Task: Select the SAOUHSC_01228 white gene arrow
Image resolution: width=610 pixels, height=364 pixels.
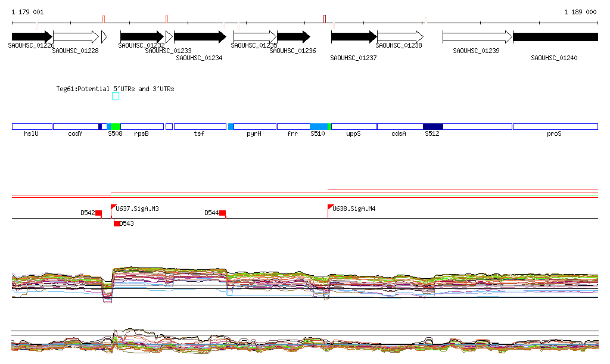Action: click(76, 36)
